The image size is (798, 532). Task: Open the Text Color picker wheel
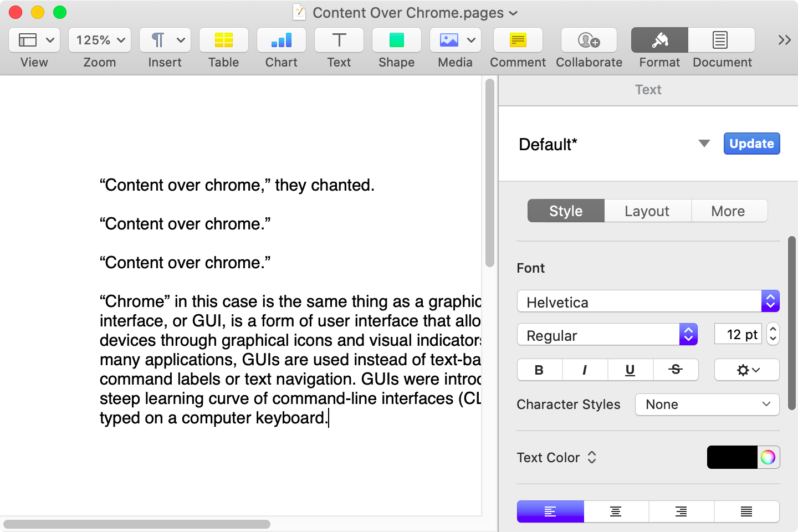768,457
